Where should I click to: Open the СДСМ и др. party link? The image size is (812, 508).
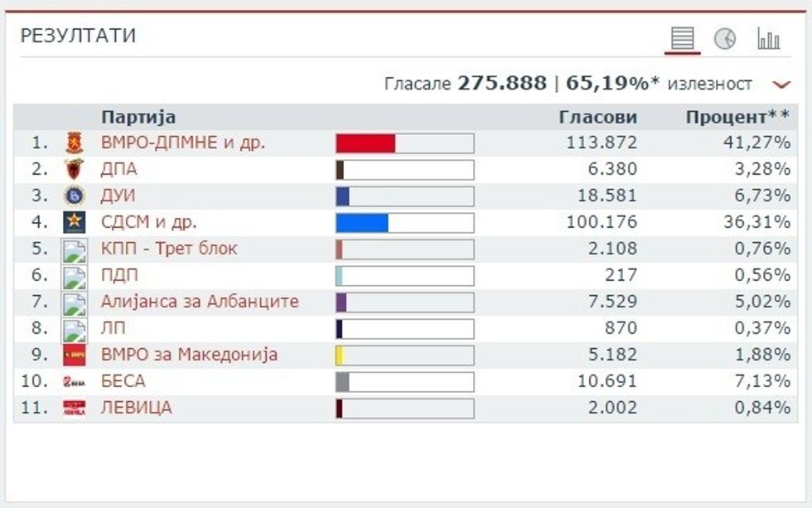pyautogui.click(x=149, y=222)
